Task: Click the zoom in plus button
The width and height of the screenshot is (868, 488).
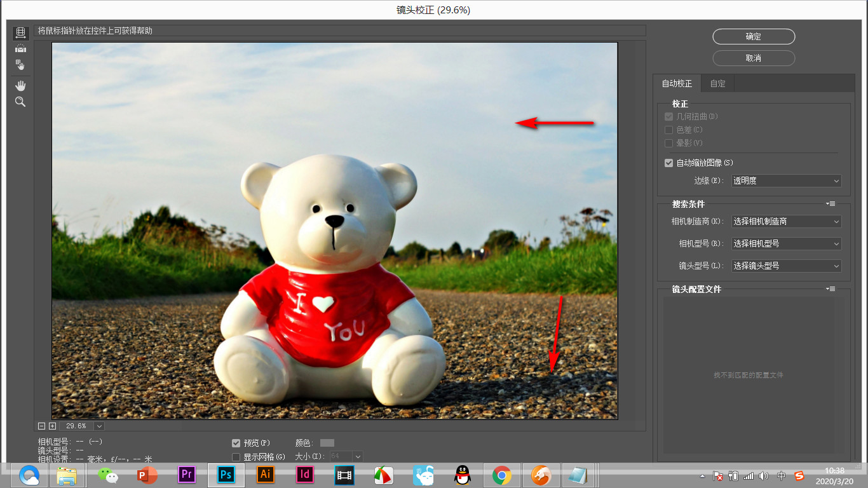Action: (x=52, y=426)
